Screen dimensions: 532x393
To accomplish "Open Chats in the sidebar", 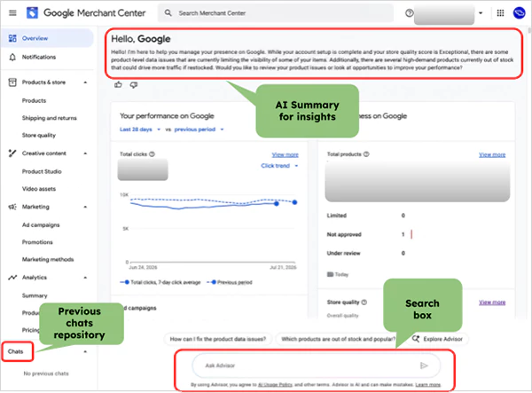I will 16,351.
